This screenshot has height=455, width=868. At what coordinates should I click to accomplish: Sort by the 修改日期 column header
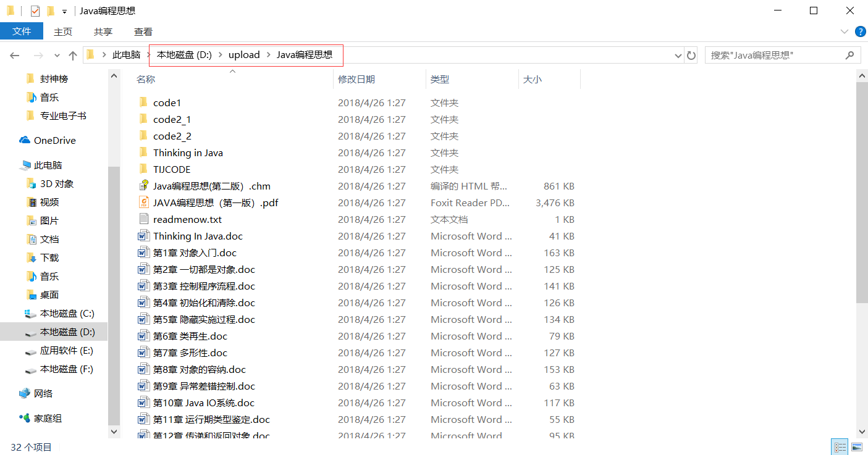tap(356, 79)
